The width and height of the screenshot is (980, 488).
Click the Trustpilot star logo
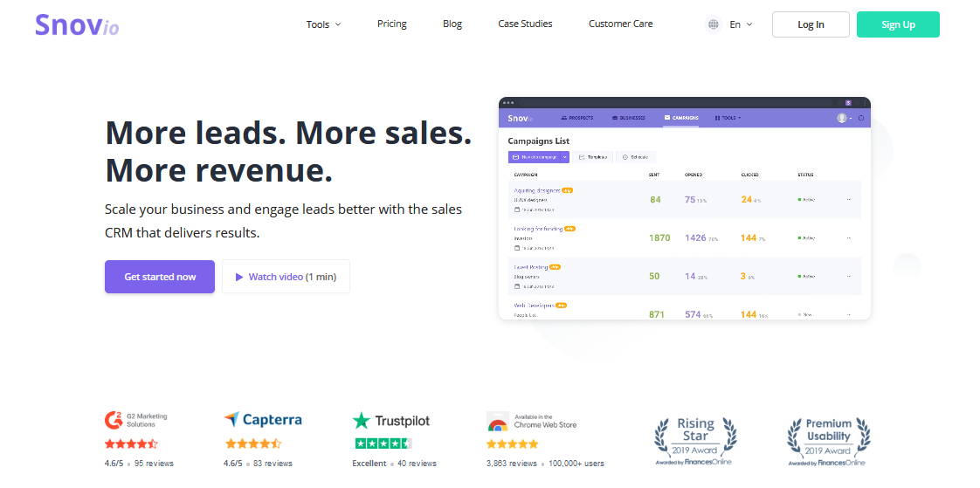click(x=362, y=421)
